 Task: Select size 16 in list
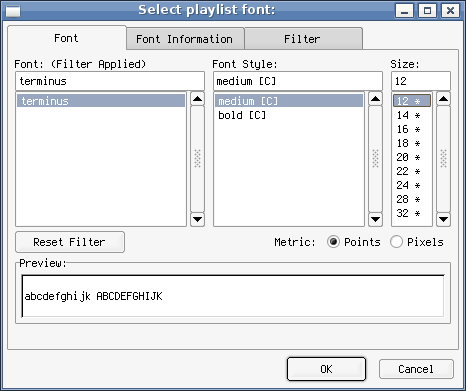(x=412, y=129)
